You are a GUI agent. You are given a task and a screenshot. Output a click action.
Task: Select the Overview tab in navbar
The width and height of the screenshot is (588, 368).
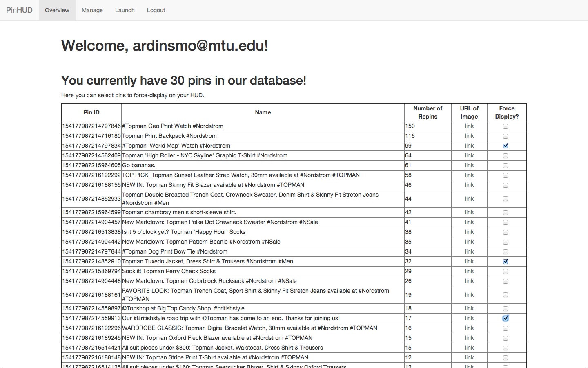(57, 10)
